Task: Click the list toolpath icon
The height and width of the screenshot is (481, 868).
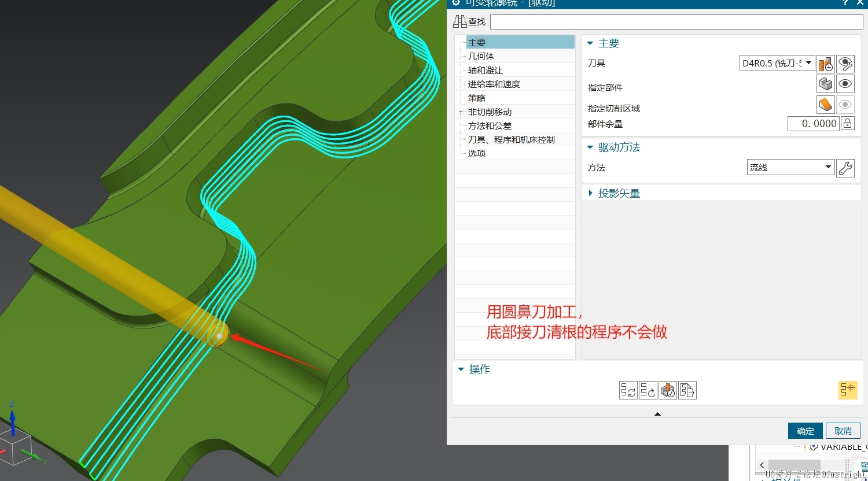Action: (687, 390)
